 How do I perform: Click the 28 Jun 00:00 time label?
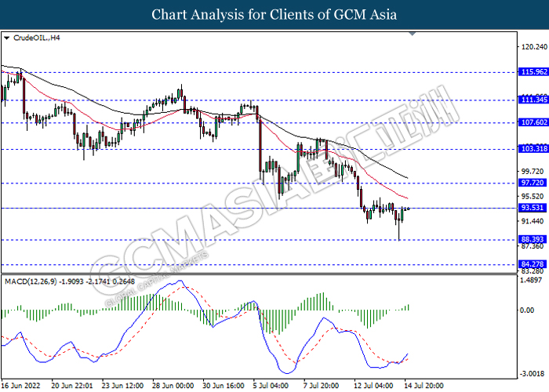tap(173, 386)
